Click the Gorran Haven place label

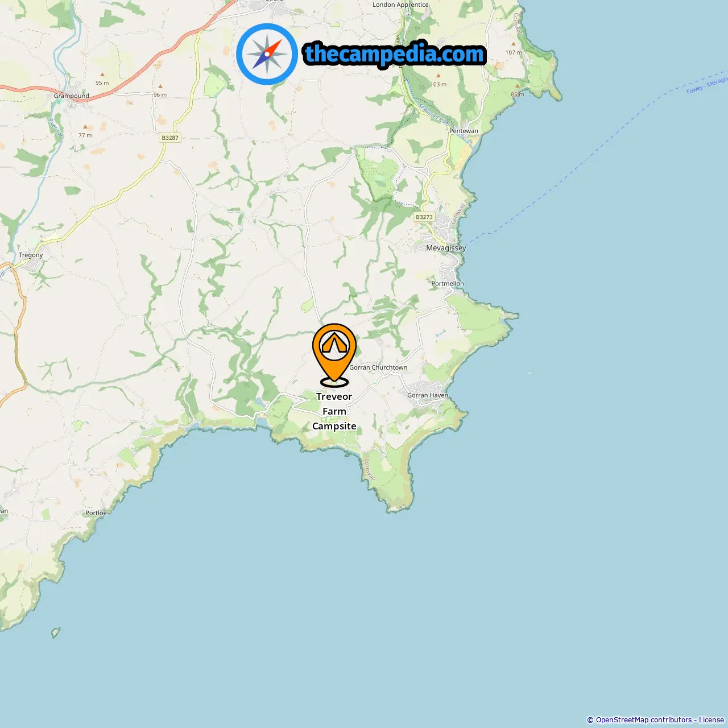428,395
